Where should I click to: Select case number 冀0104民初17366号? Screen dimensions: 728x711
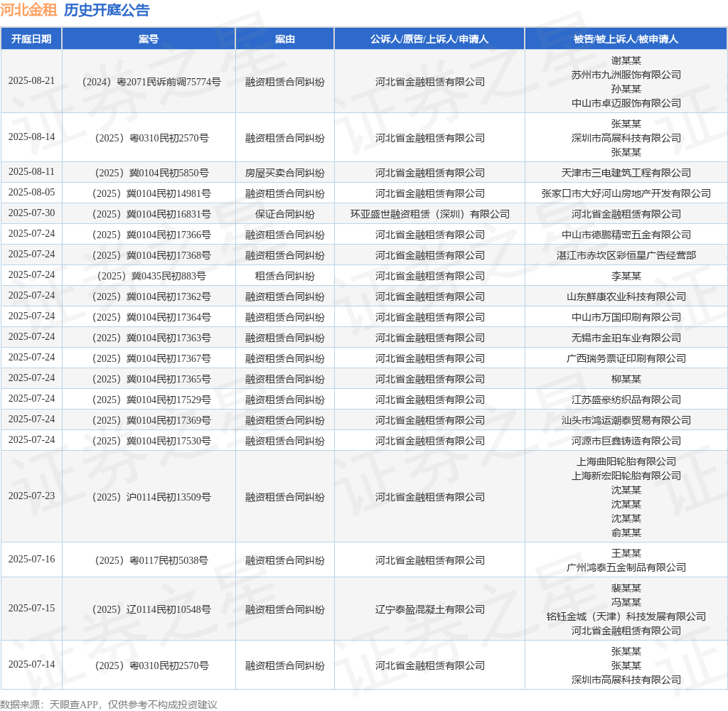click(x=151, y=235)
